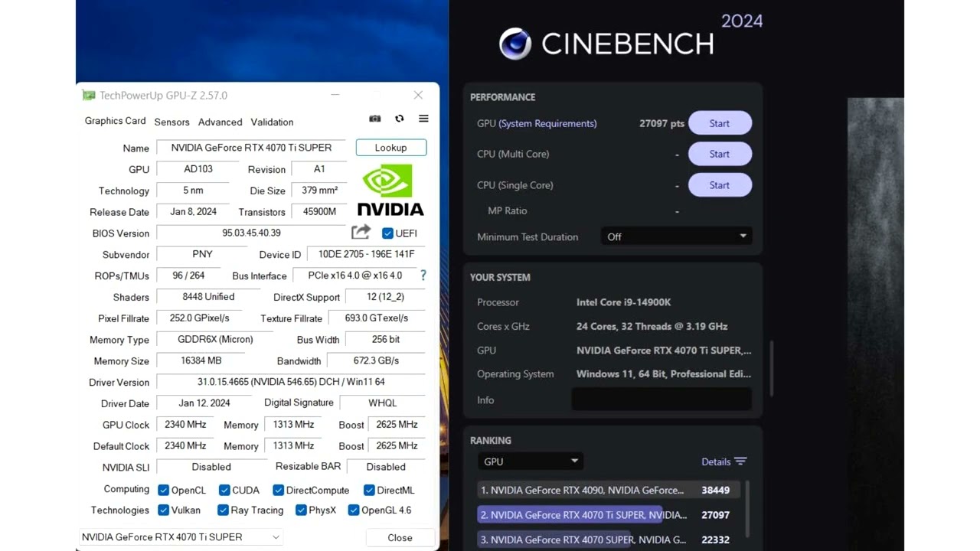Switch to the Validation tab
Viewport: 980px width, 551px height.
click(x=272, y=122)
